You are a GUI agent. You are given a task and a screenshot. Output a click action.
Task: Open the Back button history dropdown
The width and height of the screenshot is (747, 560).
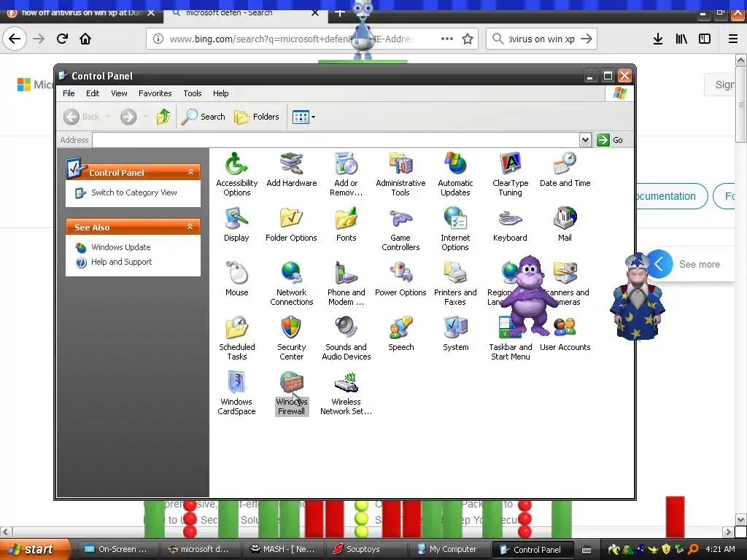pyautogui.click(x=108, y=117)
